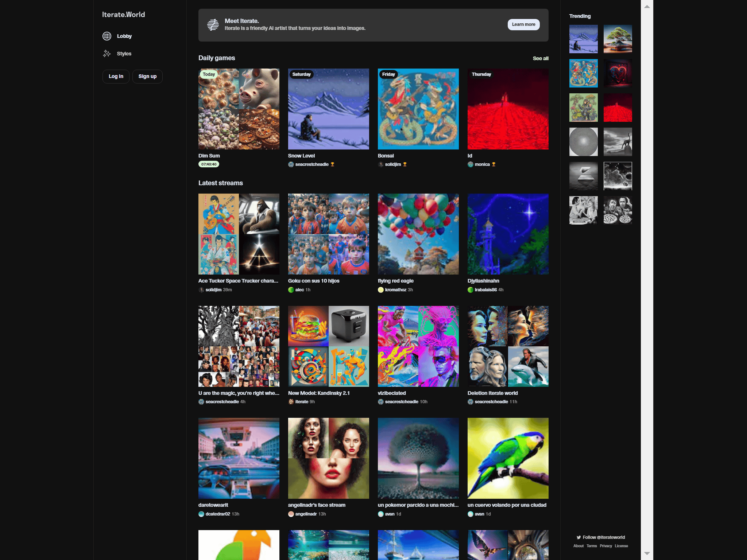Go to the Styles page
747x560 pixels.
pos(124,54)
